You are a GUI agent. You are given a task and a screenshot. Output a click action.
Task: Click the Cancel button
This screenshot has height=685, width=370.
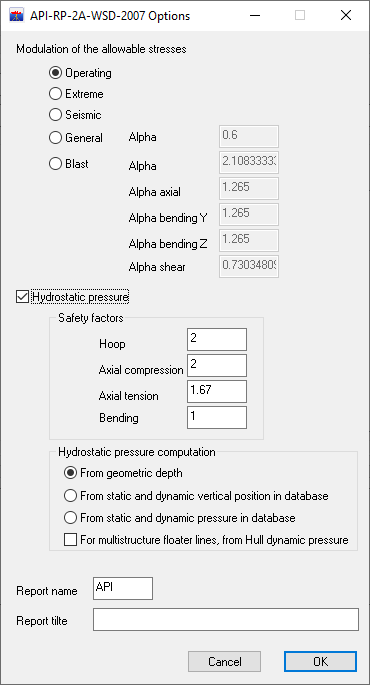tap(225, 662)
